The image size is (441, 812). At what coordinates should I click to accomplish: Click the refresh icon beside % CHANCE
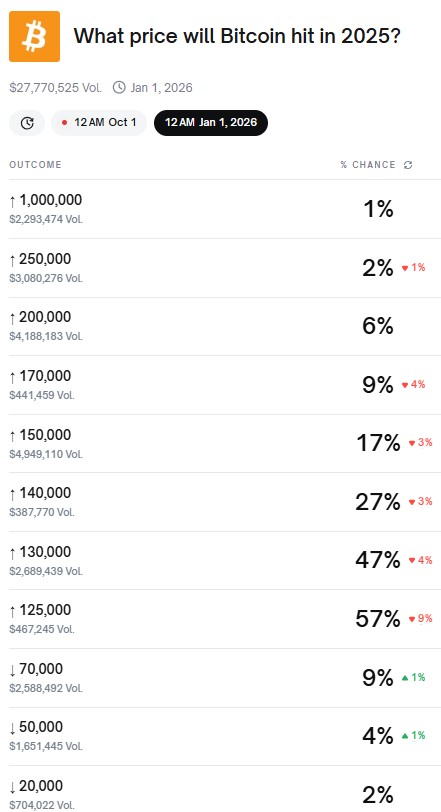click(x=408, y=165)
